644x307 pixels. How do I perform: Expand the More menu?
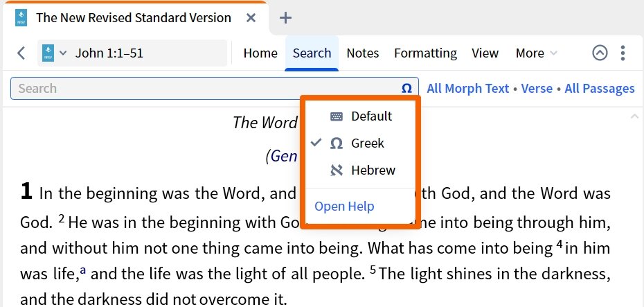[537, 53]
